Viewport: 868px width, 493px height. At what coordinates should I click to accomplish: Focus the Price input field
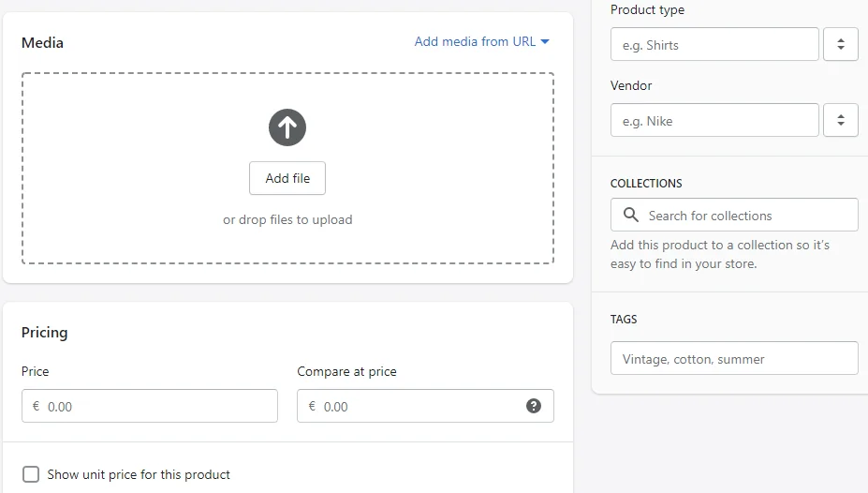(x=159, y=407)
